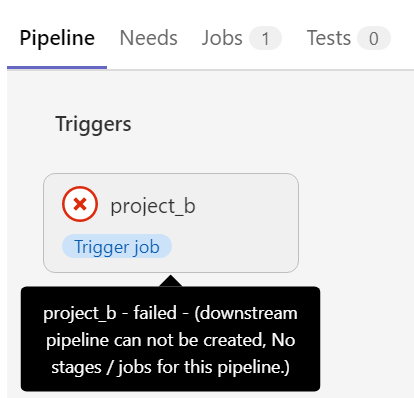The width and height of the screenshot is (414, 398).
Task: Click the black failure tooltip message
Action: (x=170, y=339)
